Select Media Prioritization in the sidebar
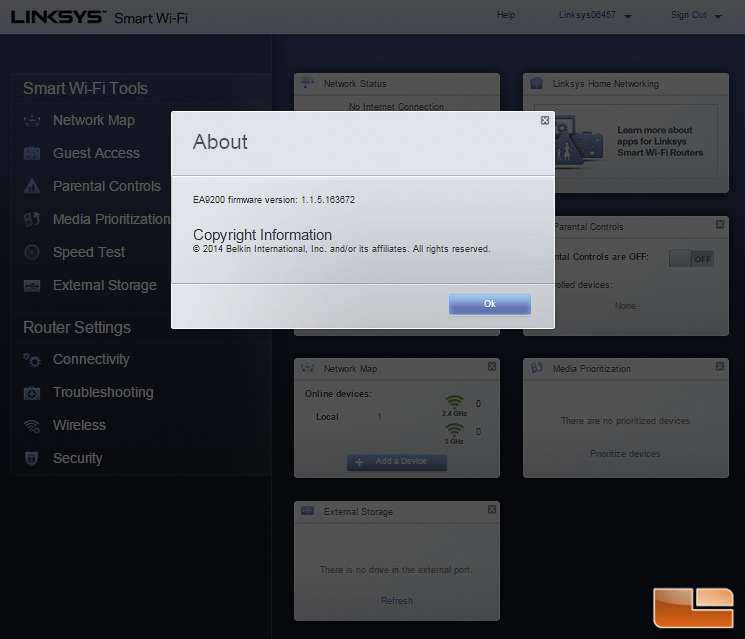The height and width of the screenshot is (639, 745). pos(111,219)
